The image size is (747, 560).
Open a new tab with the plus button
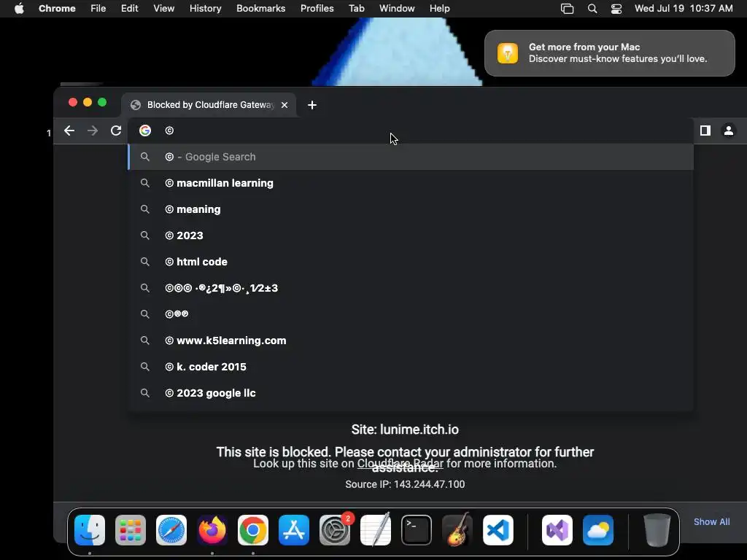pos(312,105)
